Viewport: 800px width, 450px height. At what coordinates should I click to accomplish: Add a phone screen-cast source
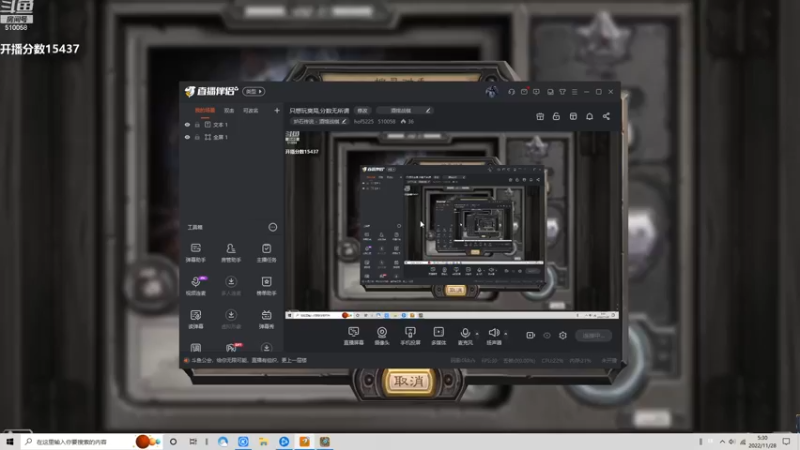410,336
